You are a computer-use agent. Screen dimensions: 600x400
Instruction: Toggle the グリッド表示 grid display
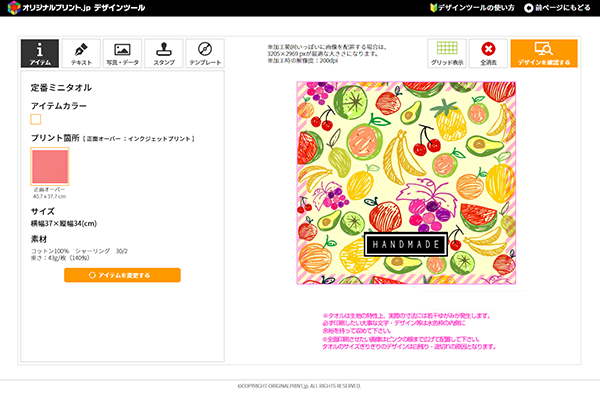[447, 53]
